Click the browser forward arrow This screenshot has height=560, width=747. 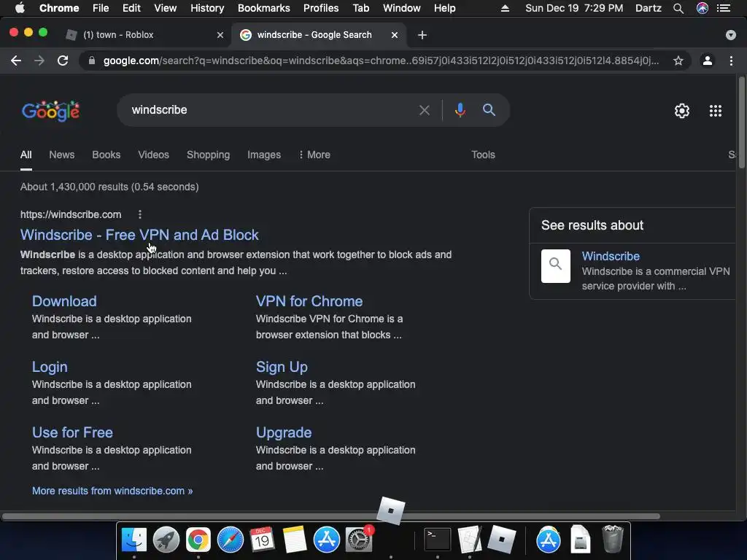click(39, 61)
